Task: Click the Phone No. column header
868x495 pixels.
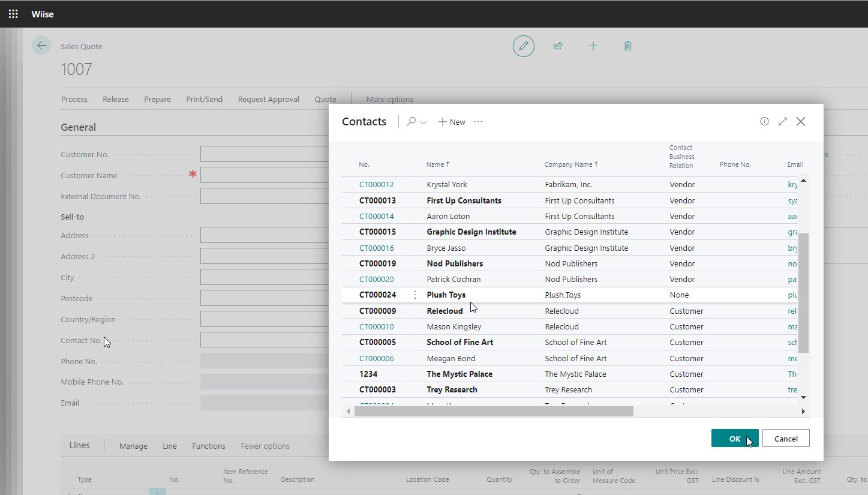Action: tap(735, 164)
